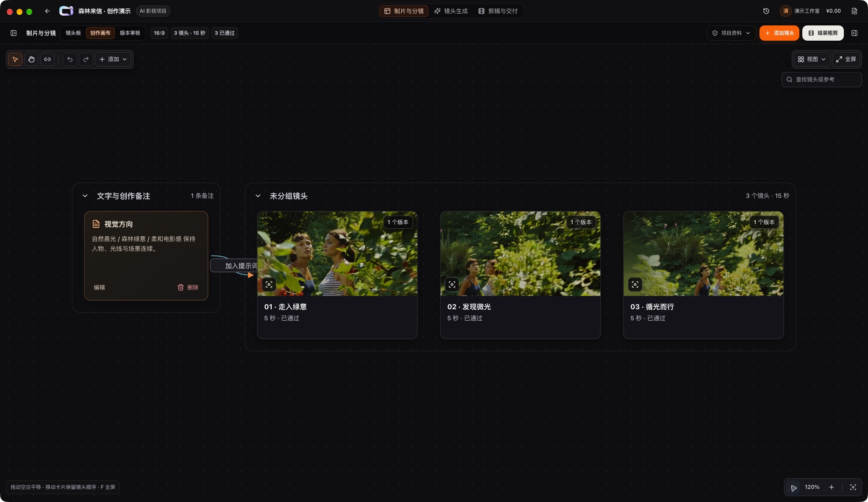Open the 演示工作室 account avatar

click(786, 11)
